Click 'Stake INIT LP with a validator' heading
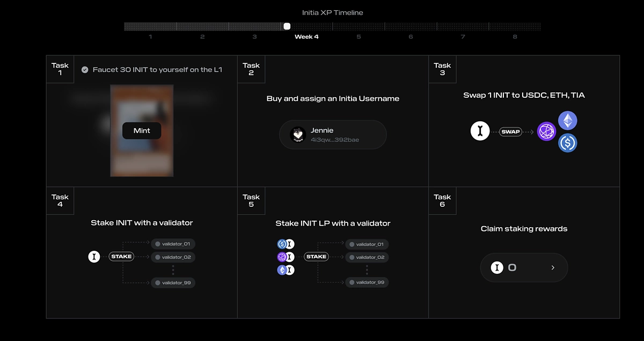 (x=333, y=223)
